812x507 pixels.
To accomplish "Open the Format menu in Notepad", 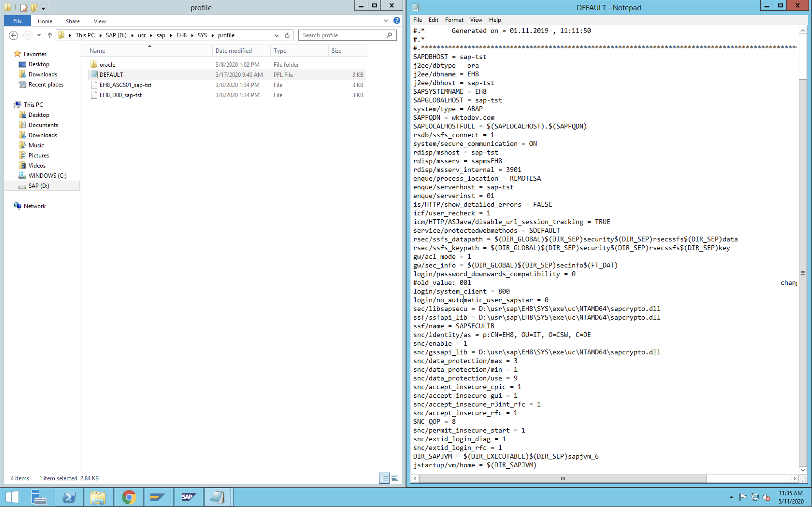I will click(454, 19).
